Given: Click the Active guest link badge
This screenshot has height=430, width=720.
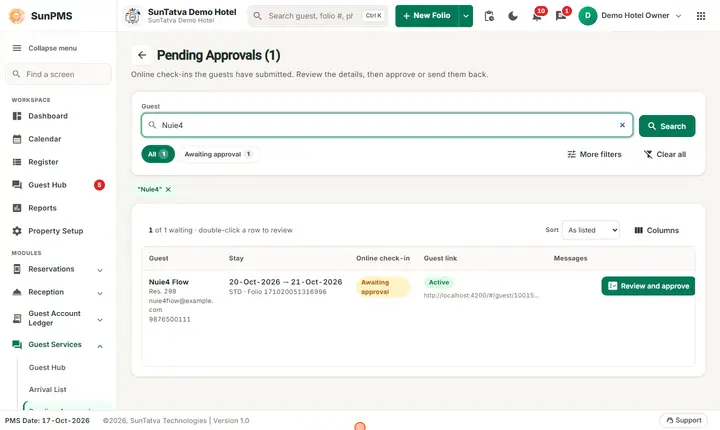Looking at the screenshot, I should pos(439,282).
